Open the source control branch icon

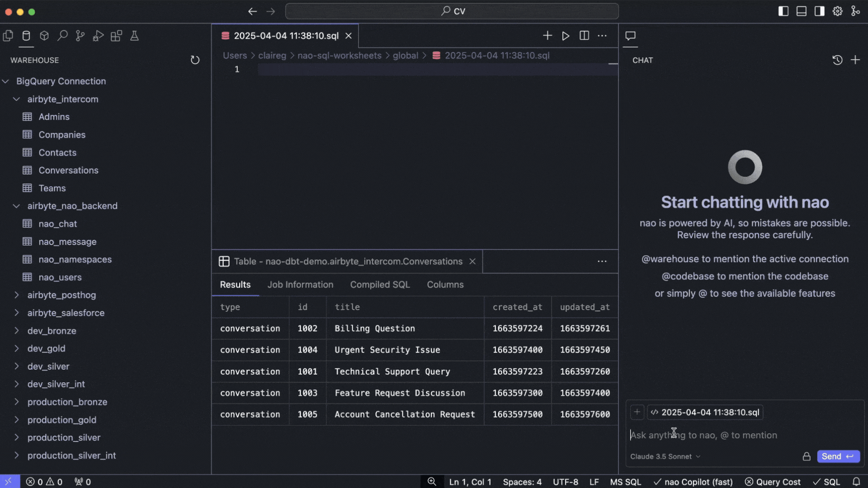pos(80,36)
